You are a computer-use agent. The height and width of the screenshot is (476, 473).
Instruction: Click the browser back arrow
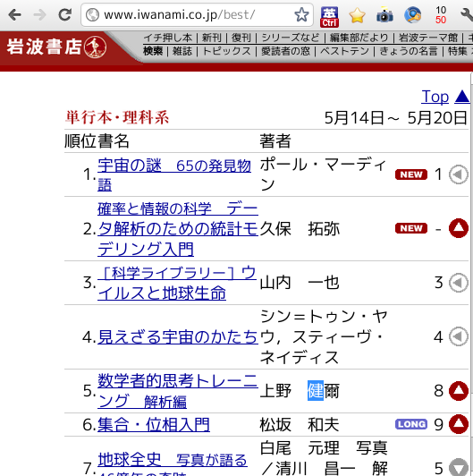[x=15, y=14]
